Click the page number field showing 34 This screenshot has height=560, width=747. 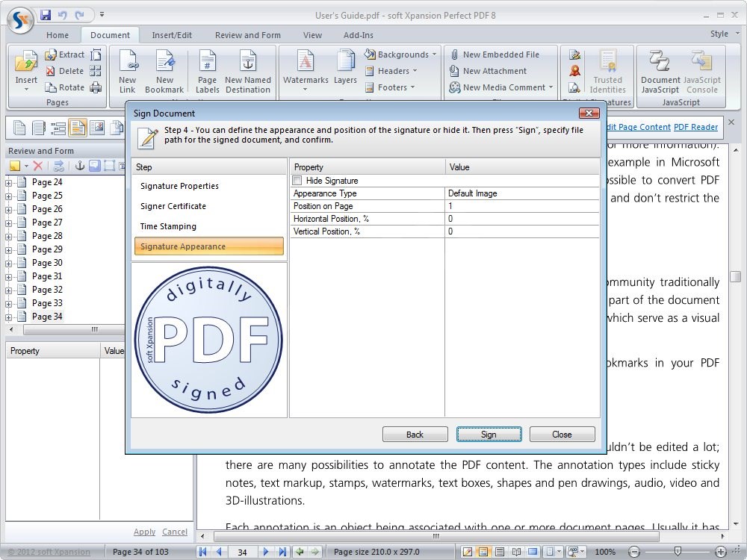point(243,553)
